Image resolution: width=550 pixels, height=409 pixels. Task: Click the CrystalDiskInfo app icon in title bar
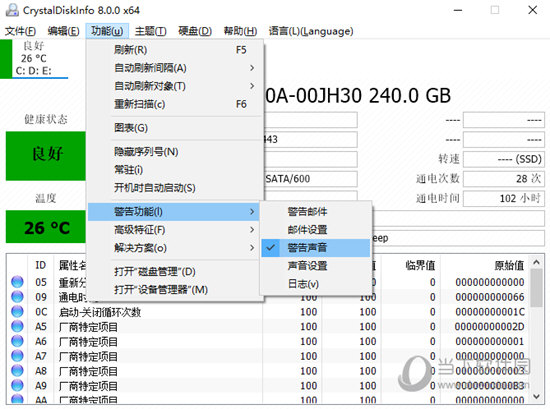click(12, 10)
